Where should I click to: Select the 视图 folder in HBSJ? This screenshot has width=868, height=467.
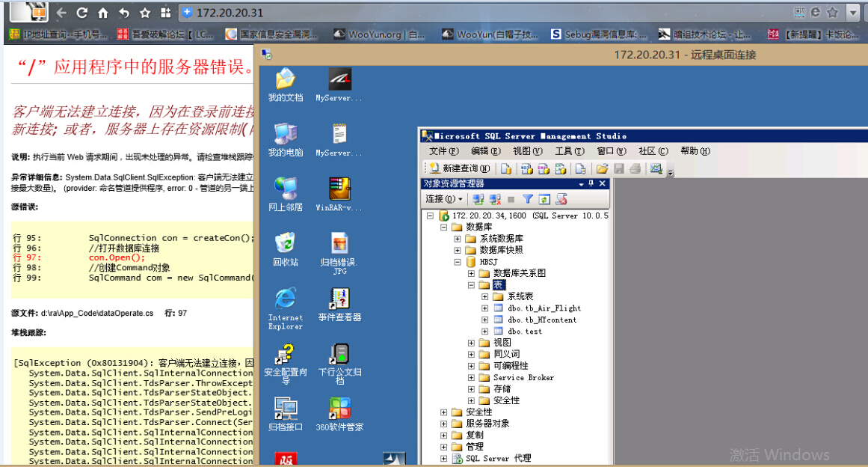502,343
